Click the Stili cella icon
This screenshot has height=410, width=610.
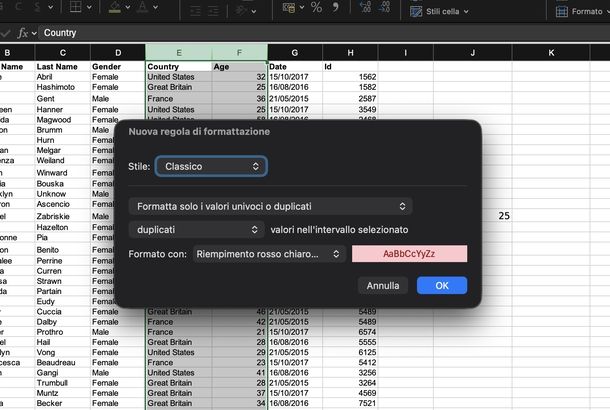point(416,11)
